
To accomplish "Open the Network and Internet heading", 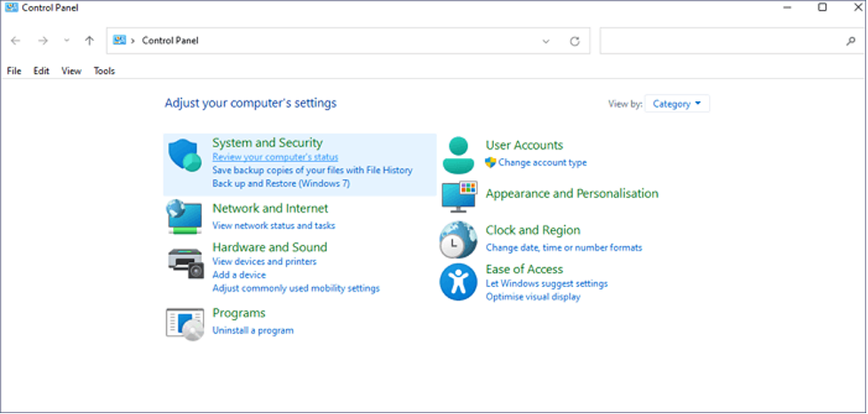I will pos(270,208).
